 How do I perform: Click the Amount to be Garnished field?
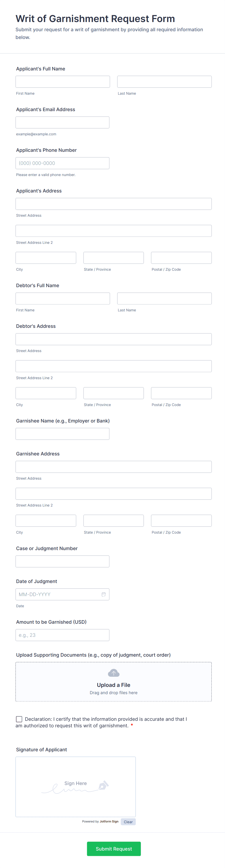click(62, 635)
